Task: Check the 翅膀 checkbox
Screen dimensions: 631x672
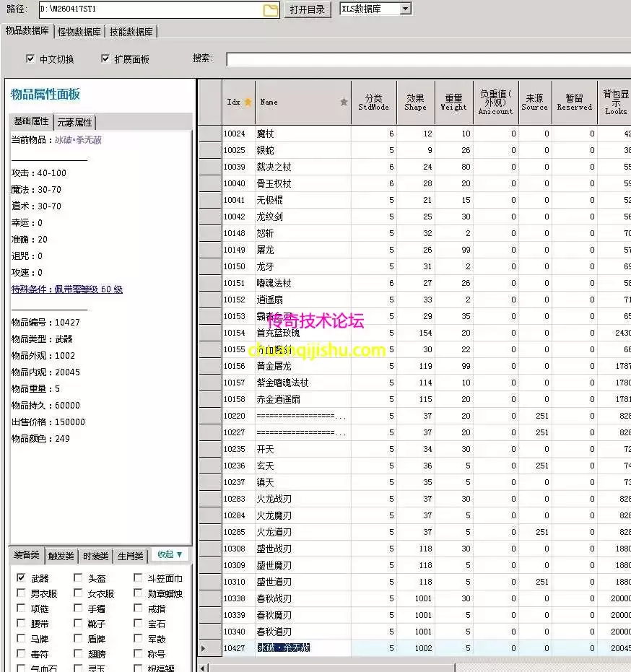Action: pos(78,653)
